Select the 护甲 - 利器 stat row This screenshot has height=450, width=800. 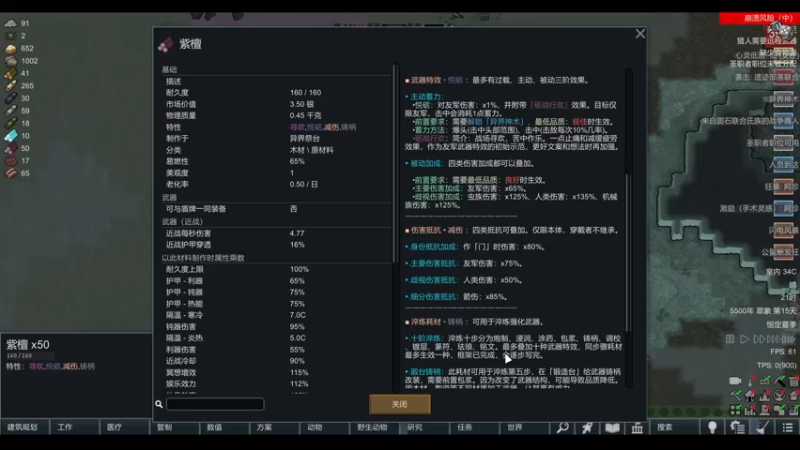(x=277, y=281)
